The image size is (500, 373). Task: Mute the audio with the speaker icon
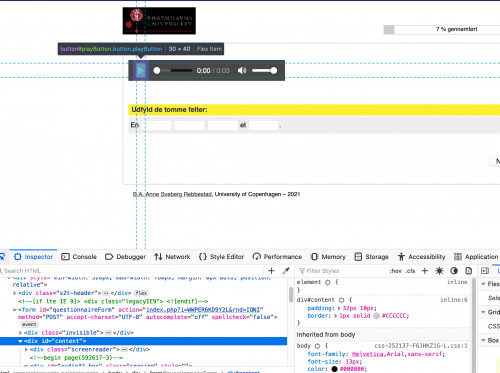click(242, 70)
